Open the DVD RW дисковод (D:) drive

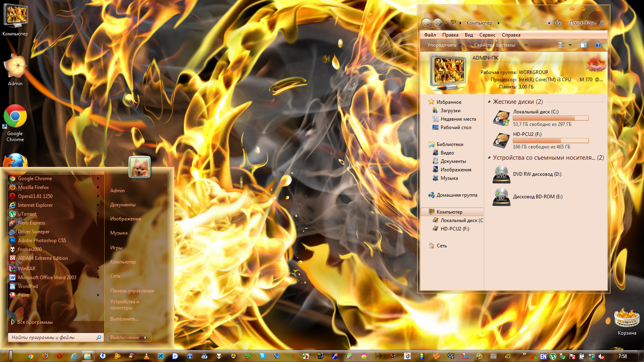(537, 174)
